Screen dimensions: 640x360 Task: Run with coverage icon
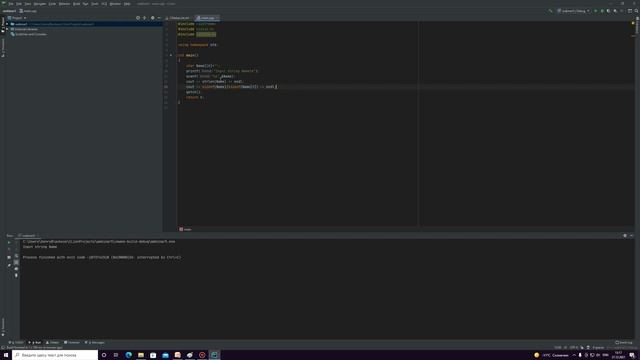pos(609,11)
